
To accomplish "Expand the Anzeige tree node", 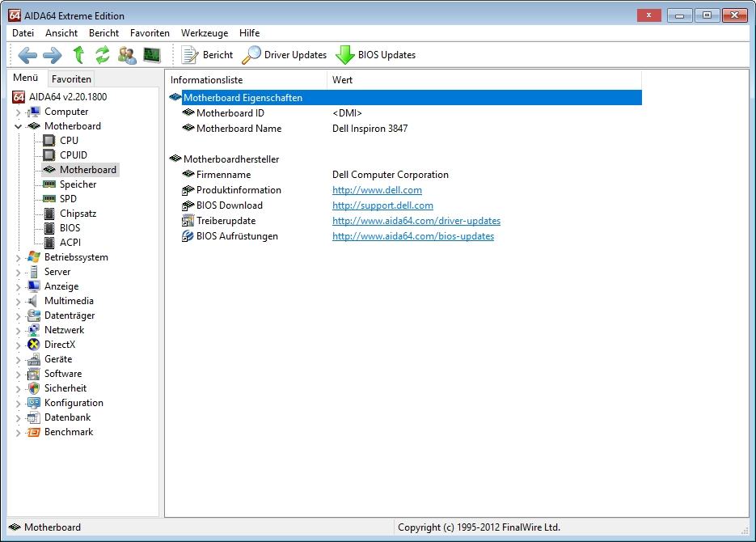I will coord(19,287).
